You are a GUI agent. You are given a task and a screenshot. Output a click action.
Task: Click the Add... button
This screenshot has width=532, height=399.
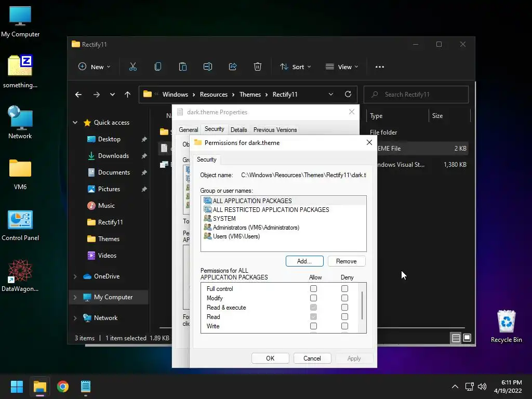point(304,261)
